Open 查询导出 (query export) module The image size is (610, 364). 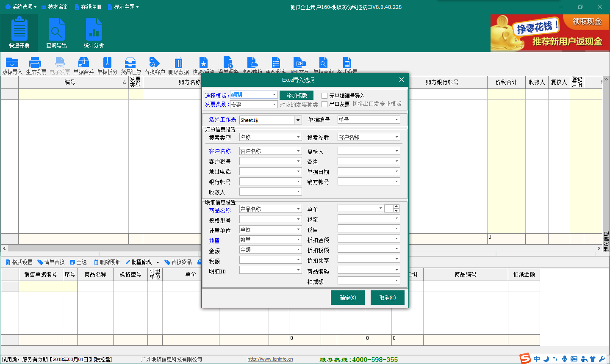(56, 33)
